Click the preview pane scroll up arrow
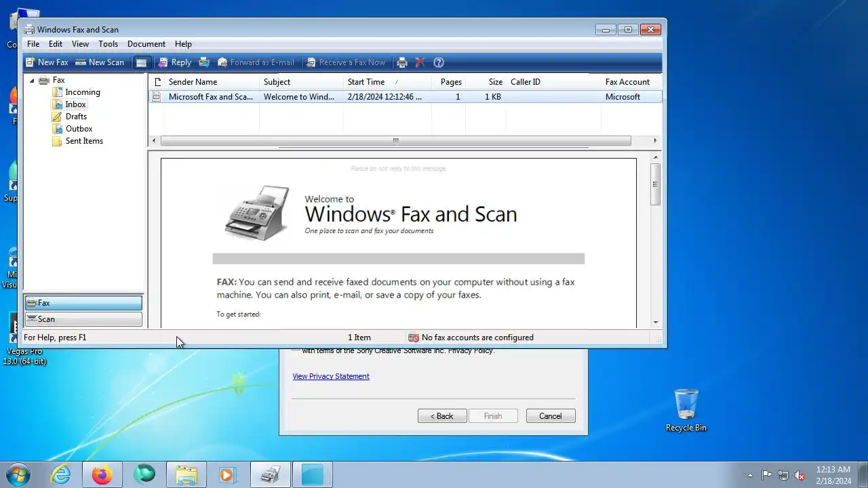The width and height of the screenshot is (868, 488). coord(656,157)
